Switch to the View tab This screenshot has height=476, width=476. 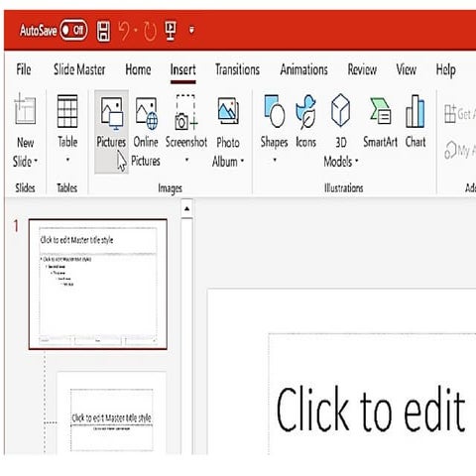[406, 69]
